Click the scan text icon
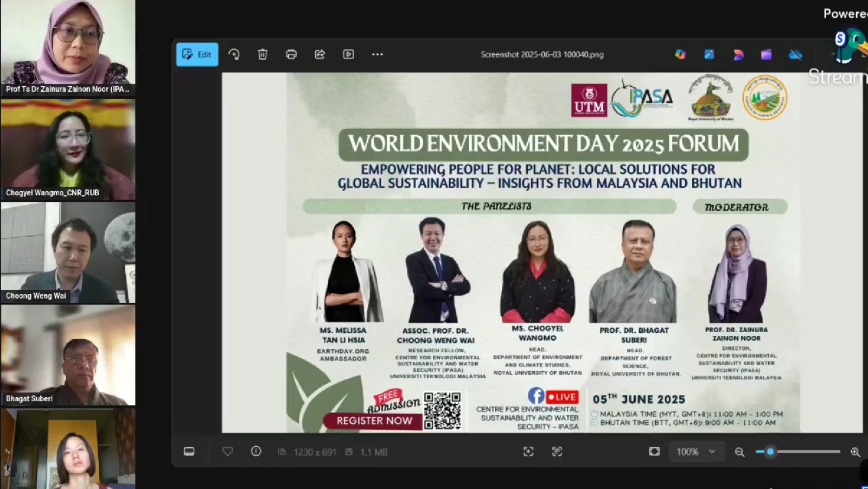Screen dimensions: 868x489 (557, 452)
